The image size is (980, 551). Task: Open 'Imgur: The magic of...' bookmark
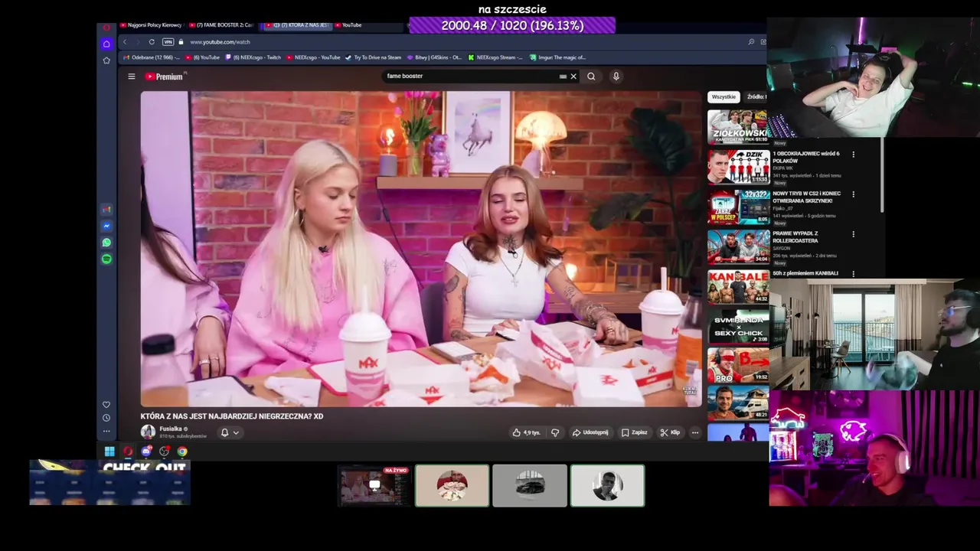click(557, 57)
